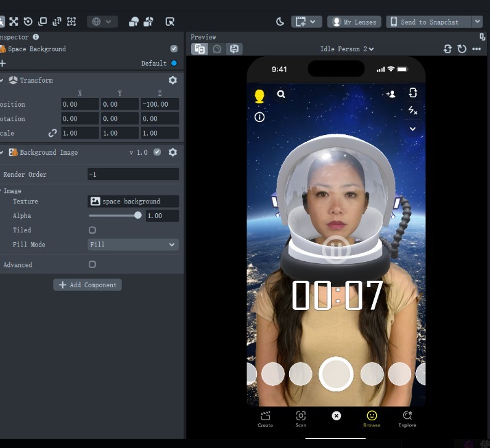
Task: Click Scale X input field
Action: pyautogui.click(x=80, y=133)
